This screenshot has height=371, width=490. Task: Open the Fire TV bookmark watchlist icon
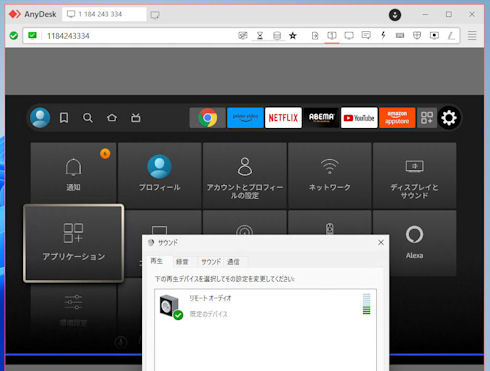coord(64,118)
